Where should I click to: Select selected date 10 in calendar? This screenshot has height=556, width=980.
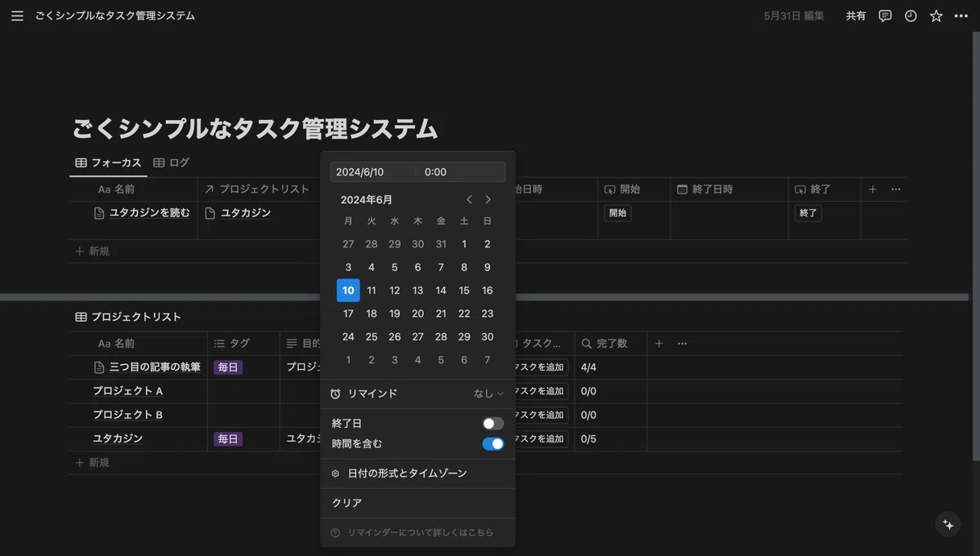349,291
